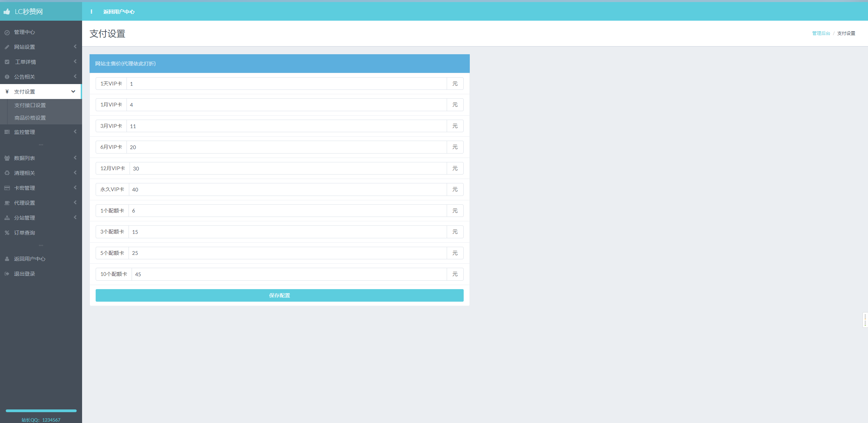Click the users icon beside 数据列表
The height and width of the screenshot is (423, 868).
coord(7,158)
